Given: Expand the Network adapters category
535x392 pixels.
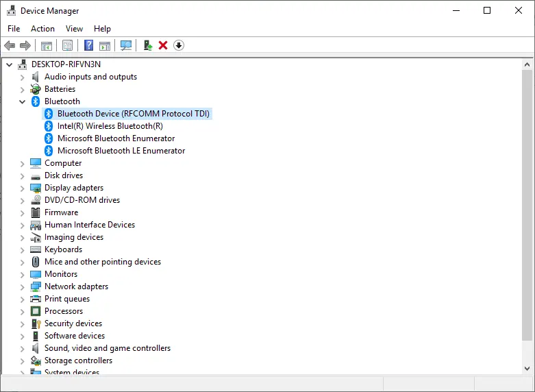Looking at the screenshot, I should point(22,286).
